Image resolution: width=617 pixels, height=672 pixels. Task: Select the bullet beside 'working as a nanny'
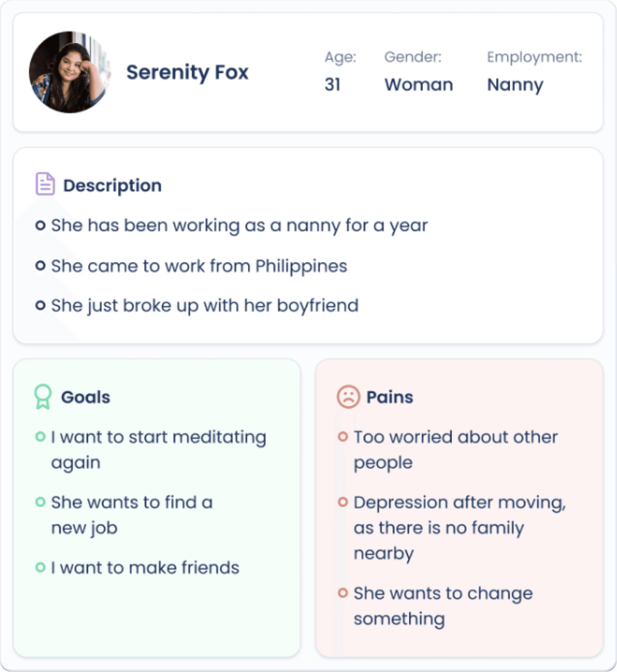[40, 225]
